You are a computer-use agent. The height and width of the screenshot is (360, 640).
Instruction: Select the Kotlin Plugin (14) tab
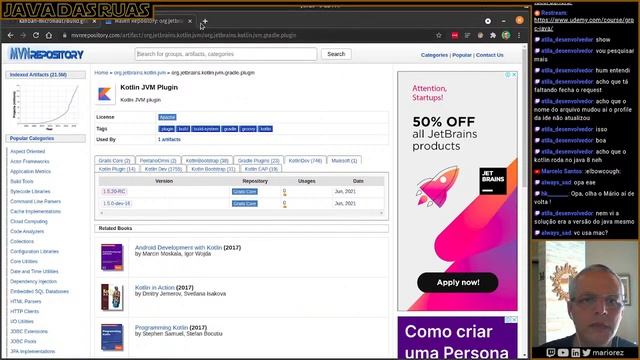[117, 169]
